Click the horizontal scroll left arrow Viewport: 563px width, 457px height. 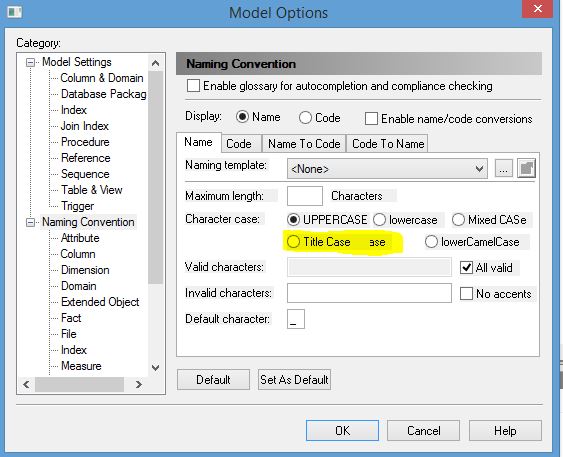26,384
